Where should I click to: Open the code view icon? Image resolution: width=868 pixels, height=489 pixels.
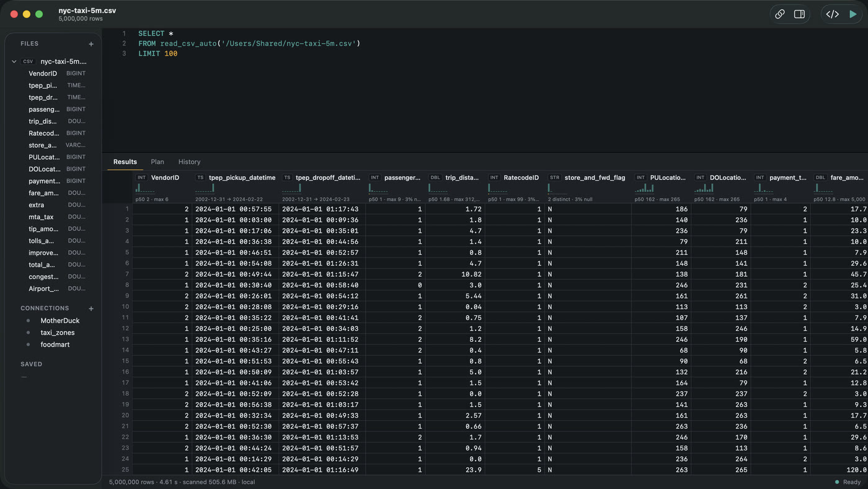tap(832, 14)
